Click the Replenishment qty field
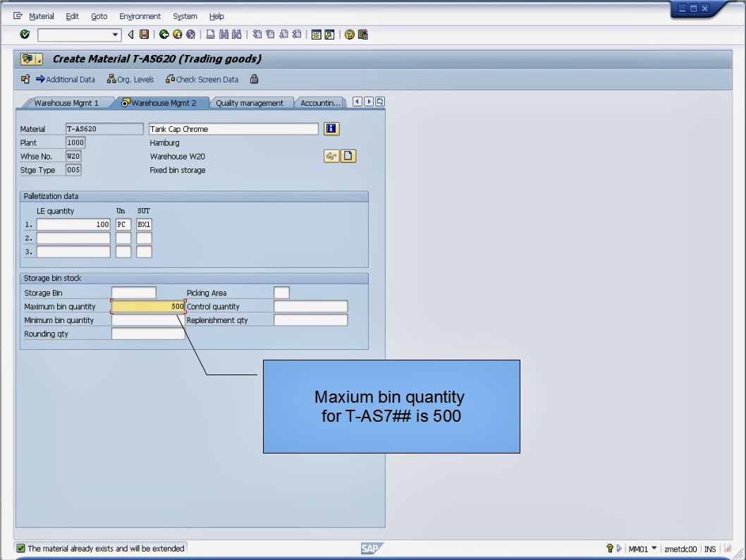 coord(311,320)
